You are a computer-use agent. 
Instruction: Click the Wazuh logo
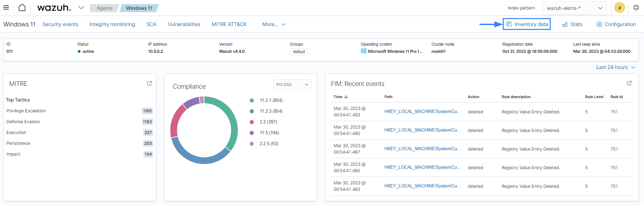click(54, 8)
